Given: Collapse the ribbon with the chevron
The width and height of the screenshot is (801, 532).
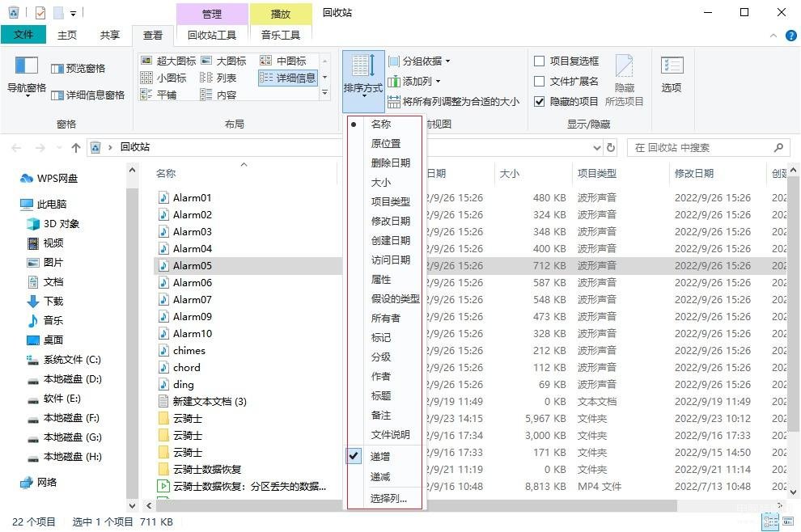Looking at the screenshot, I should [x=773, y=36].
